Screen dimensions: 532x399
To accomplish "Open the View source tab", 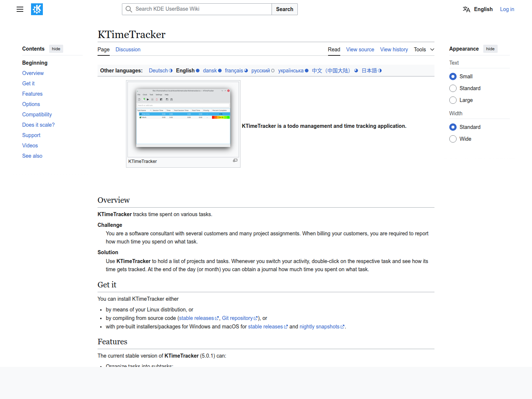I will click(x=360, y=50).
